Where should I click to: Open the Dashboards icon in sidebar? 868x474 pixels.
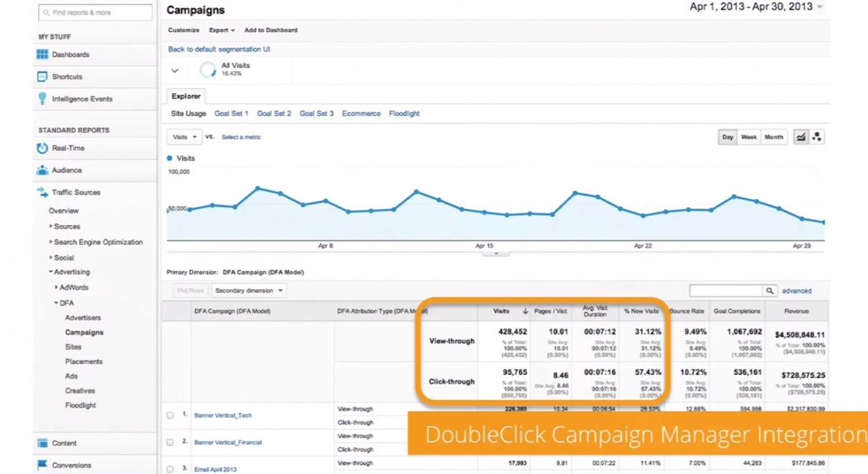(42, 54)
